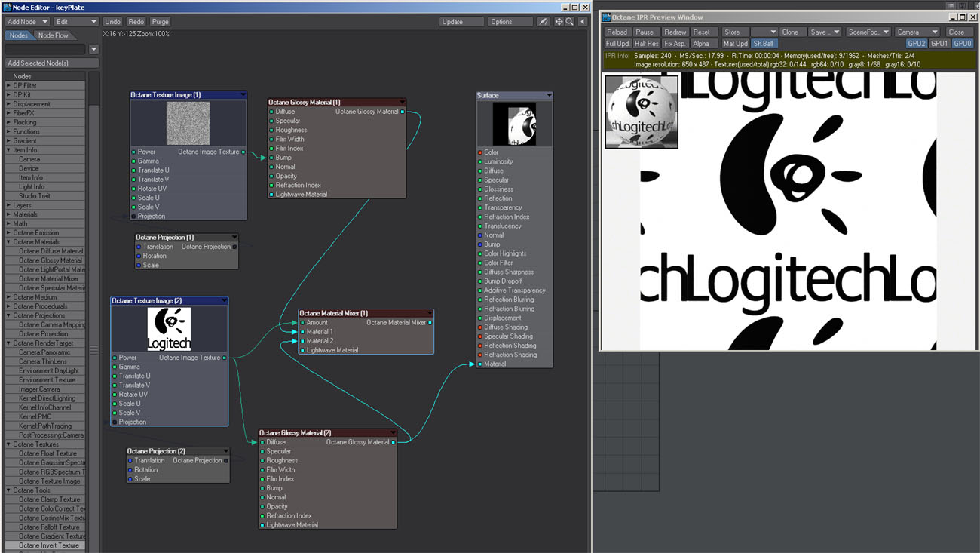Open the Save dropdown in the IPR window
This screenshot has width=980, height=553.
point(824,32)
